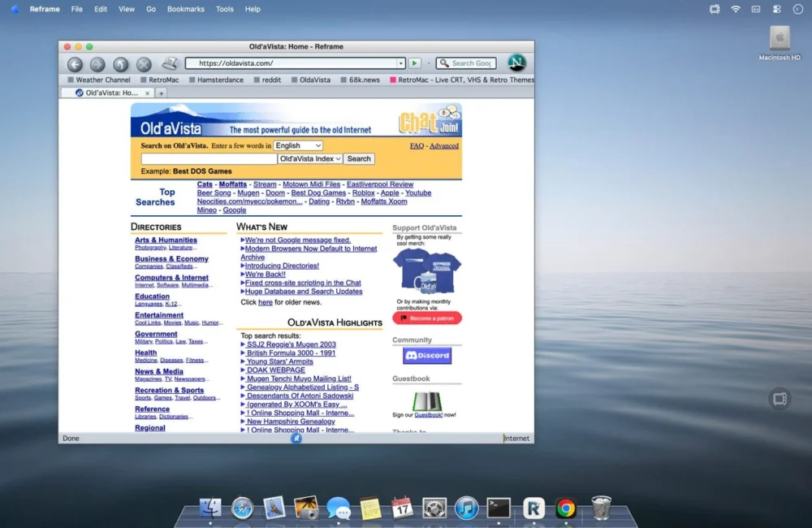Open Arts & Humanities directory
Viewport: 812px width, 528px height.
166,240
